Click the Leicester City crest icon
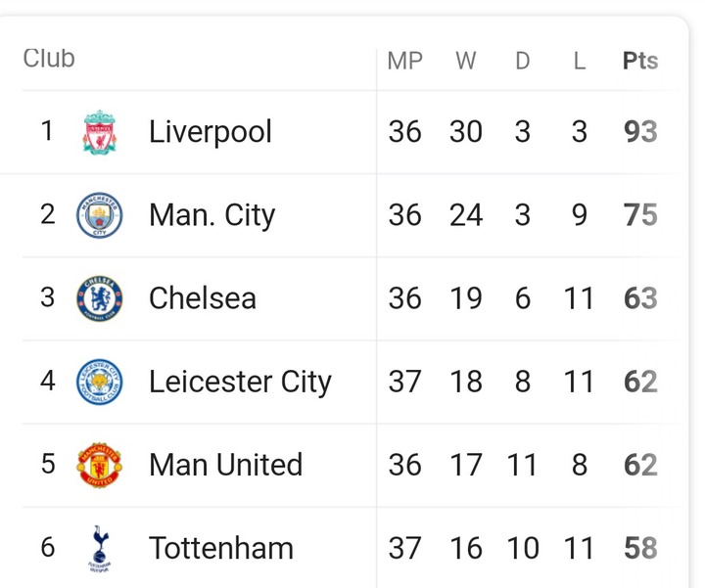 (100, 382)
